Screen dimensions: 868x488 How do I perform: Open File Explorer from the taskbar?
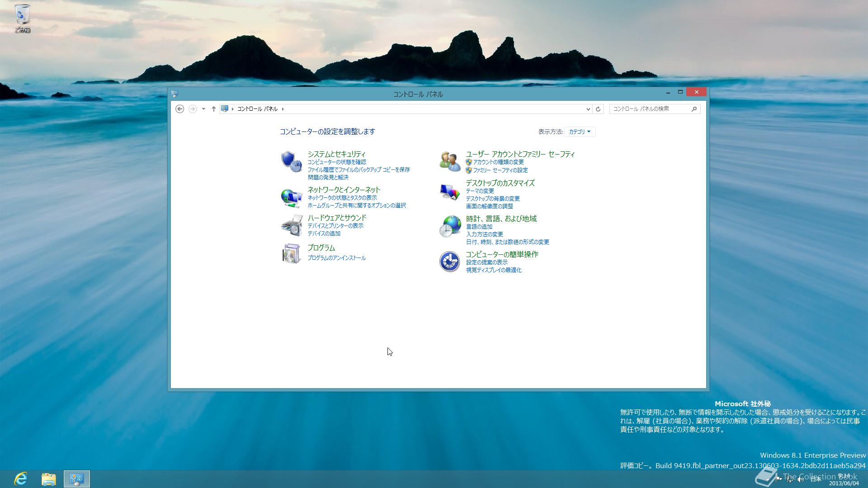pyautogui.click(x=49, y=479)
